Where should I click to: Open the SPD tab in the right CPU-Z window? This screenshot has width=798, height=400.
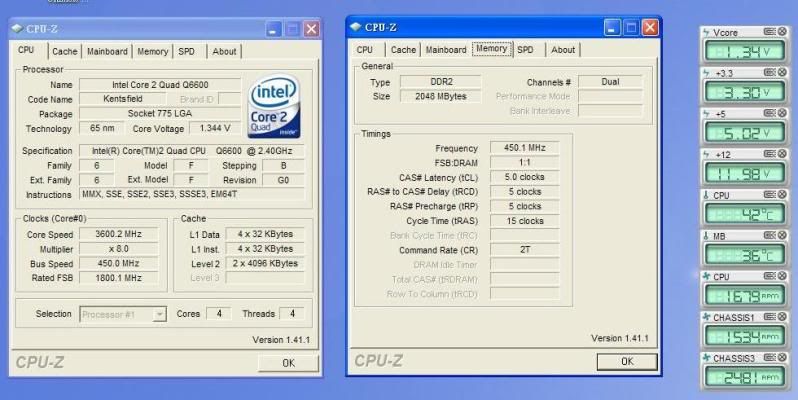coord(525,49)
